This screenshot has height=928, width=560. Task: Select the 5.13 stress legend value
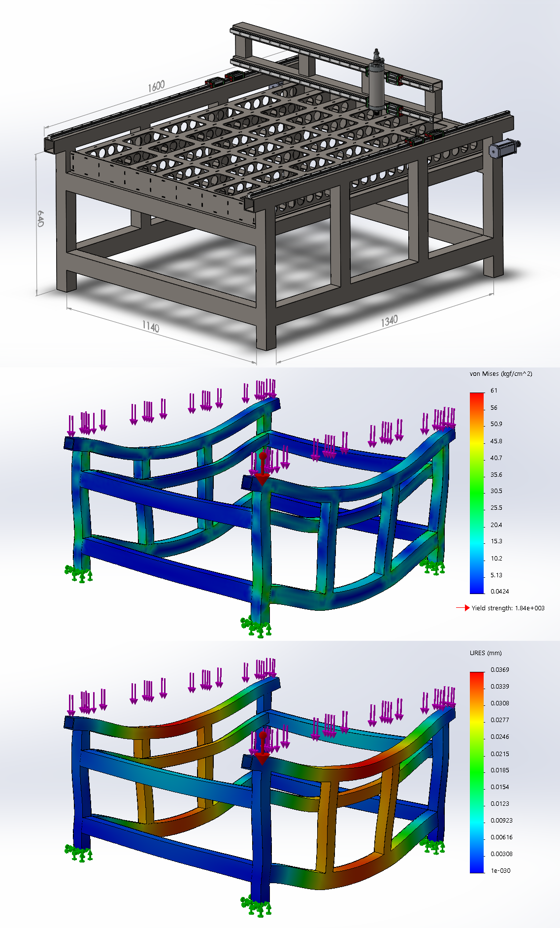pyautogui.click(x=496, y=575)
